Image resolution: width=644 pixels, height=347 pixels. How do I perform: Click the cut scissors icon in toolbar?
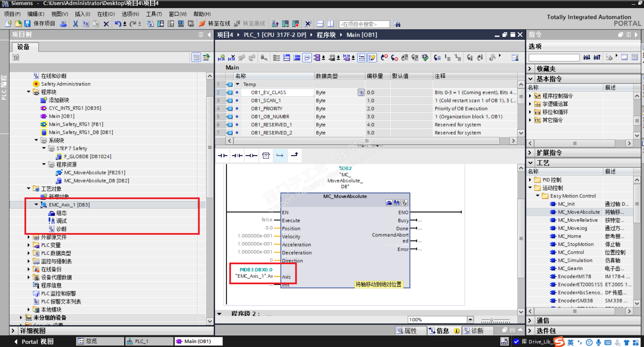pyautogui.click(x=75, y=24)
